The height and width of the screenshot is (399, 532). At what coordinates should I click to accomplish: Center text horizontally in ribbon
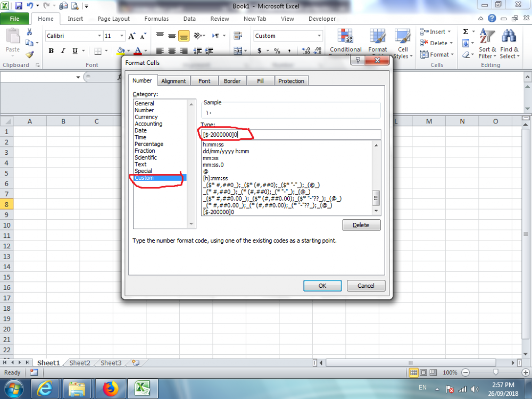172,51
